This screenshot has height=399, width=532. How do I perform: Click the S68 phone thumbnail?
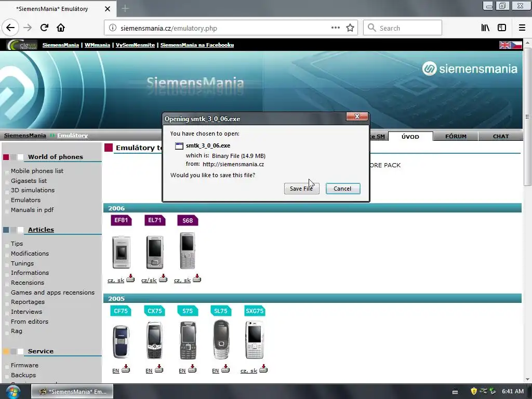click(187, 251)
